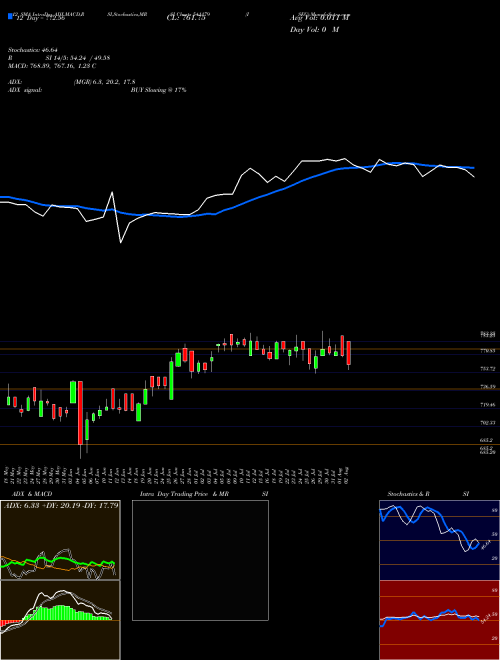
Task: Click the ADX indicator mini chart
Action: click(60, 540)
